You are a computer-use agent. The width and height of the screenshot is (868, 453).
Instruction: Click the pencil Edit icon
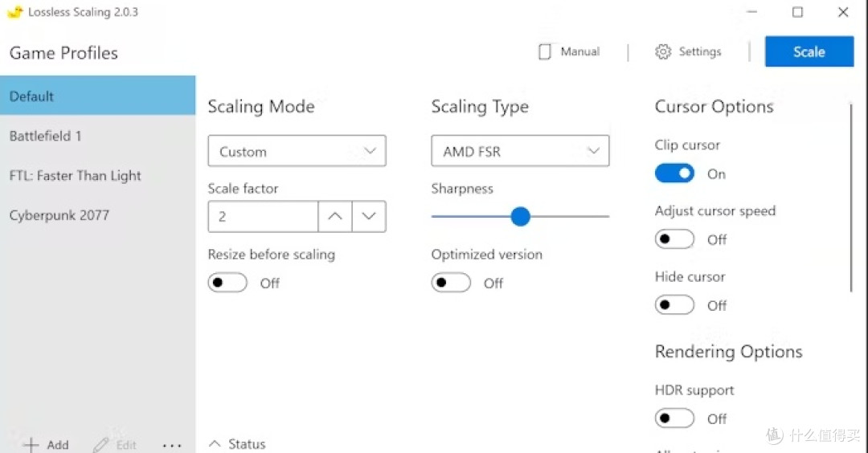point(101,445)
